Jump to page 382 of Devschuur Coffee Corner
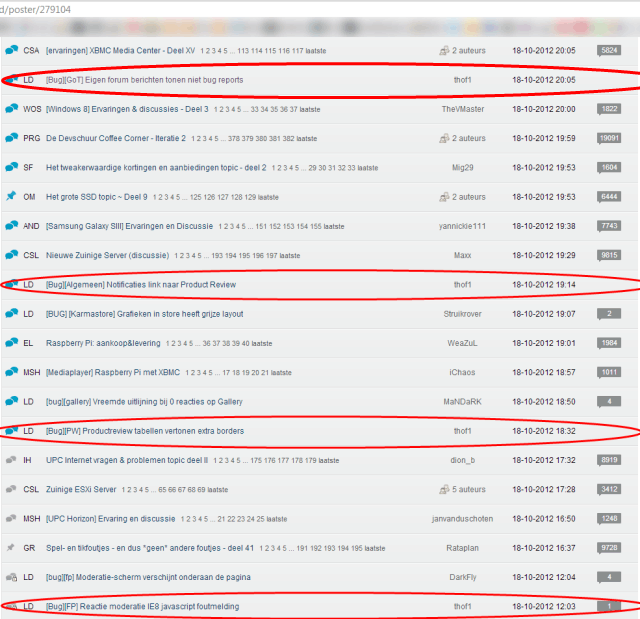The height and width of the screenshot is (619, 640). click(x=288, y=139)
